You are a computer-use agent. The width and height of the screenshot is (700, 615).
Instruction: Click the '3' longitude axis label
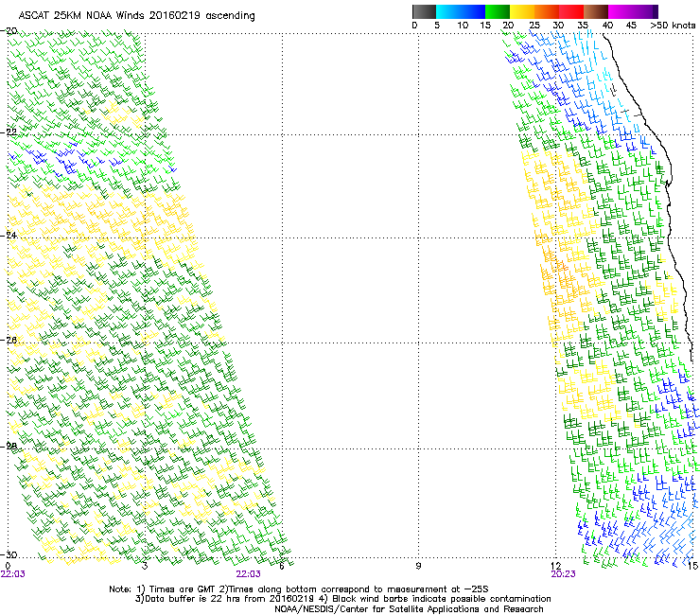pyautogui.click(x=145, y=566)
